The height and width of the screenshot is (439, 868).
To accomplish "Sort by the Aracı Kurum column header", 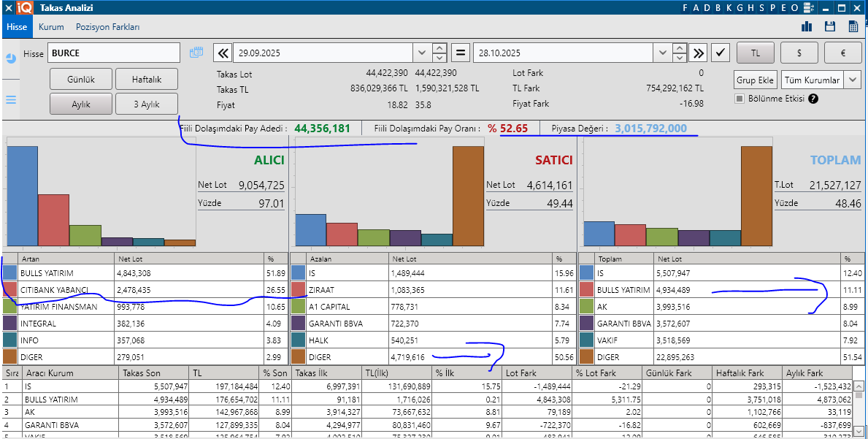I will 71,373.
